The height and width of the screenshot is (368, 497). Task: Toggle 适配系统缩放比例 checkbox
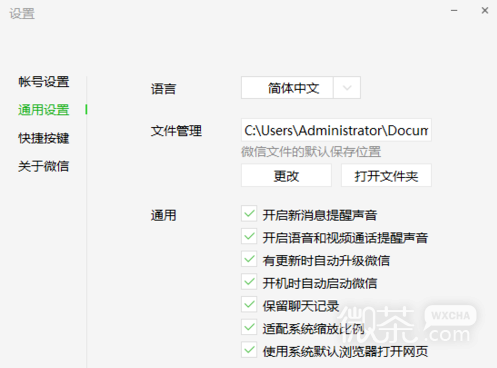249,327
